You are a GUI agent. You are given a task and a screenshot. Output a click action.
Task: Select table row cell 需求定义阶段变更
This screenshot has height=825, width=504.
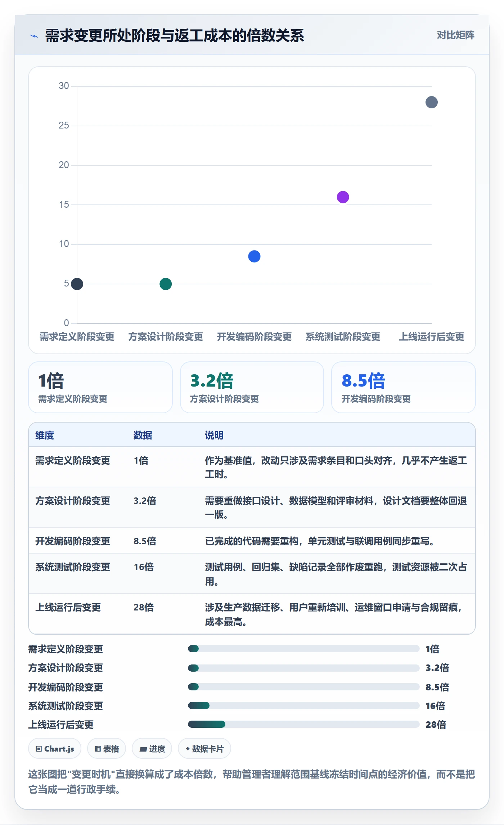pos(73,461)
